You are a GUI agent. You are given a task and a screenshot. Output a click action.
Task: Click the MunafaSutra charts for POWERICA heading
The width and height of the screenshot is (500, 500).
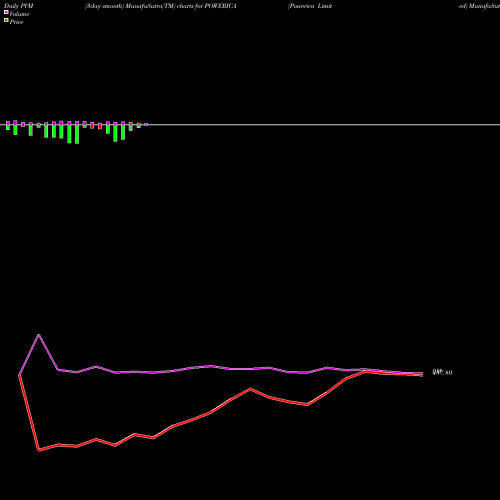[x=161, y=6]
